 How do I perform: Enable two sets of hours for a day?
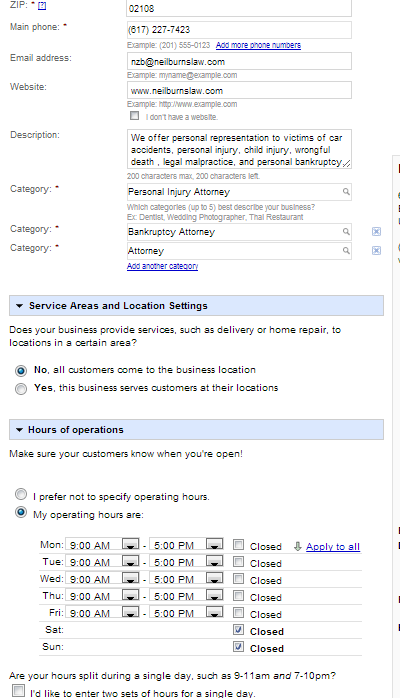18,691
